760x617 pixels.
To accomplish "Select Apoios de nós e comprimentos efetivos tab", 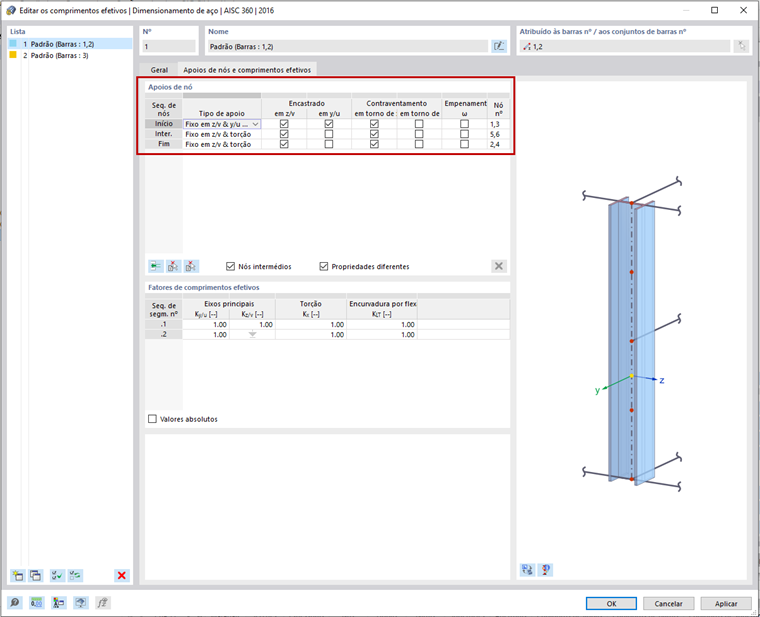I will (x=247, y=70).
